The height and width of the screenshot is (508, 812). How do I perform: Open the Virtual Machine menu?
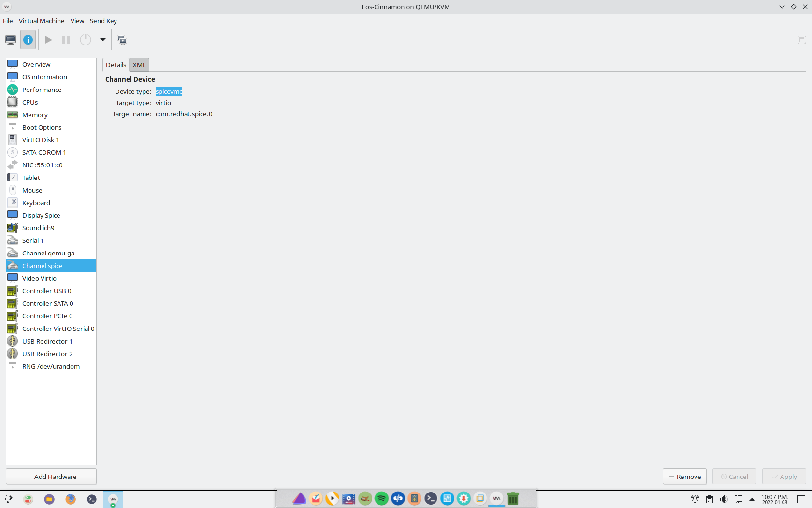42,21
